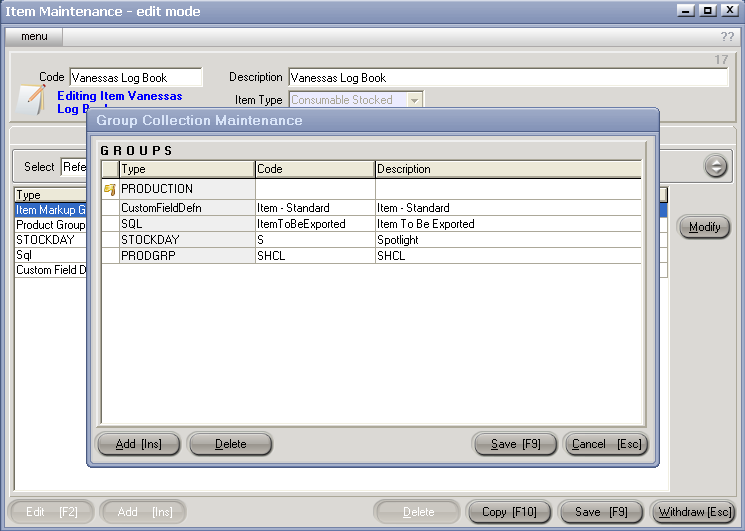The width and height of the screenshot is (745, 531).
Task: Click the Withdraw [Esc] button
Action: coord(695,512)
